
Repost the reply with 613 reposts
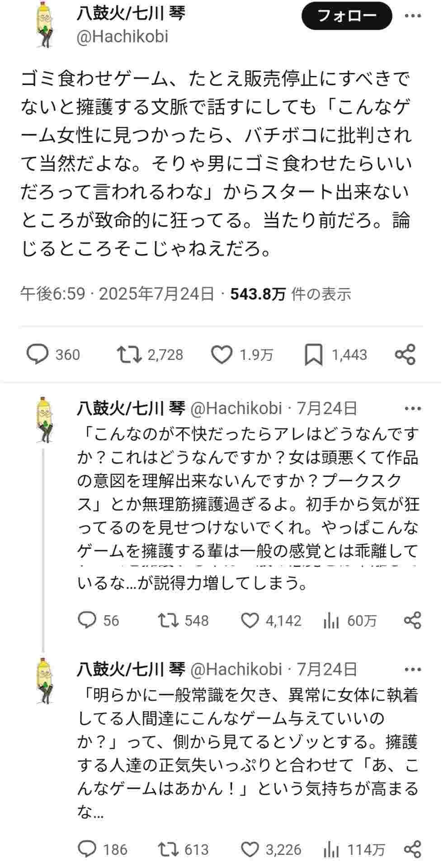pos(168,849)
